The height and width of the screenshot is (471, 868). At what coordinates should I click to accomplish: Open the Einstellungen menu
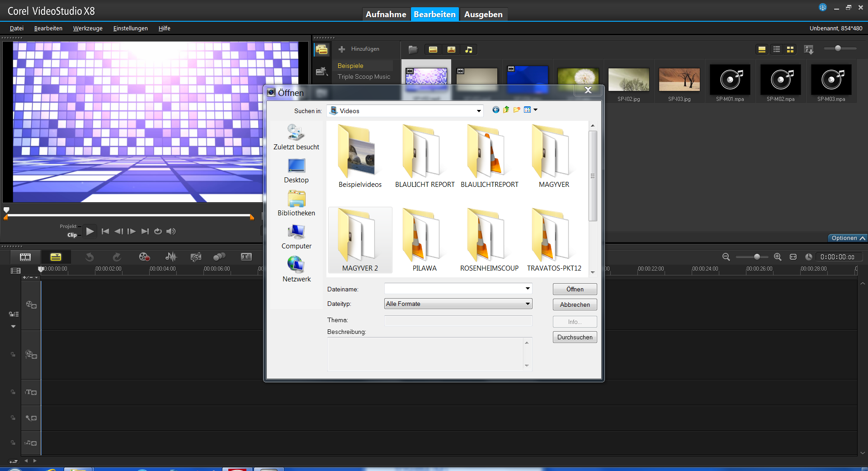click(x=130, y=28)
